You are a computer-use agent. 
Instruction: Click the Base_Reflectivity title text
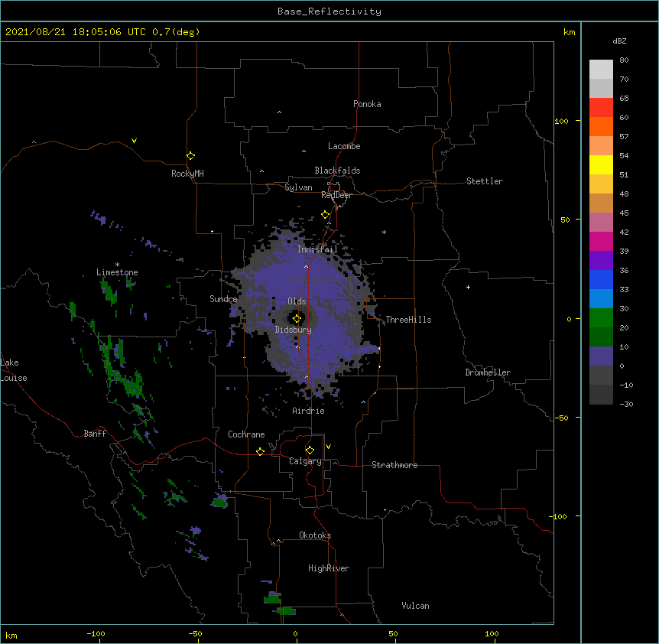tap(329, 11)
